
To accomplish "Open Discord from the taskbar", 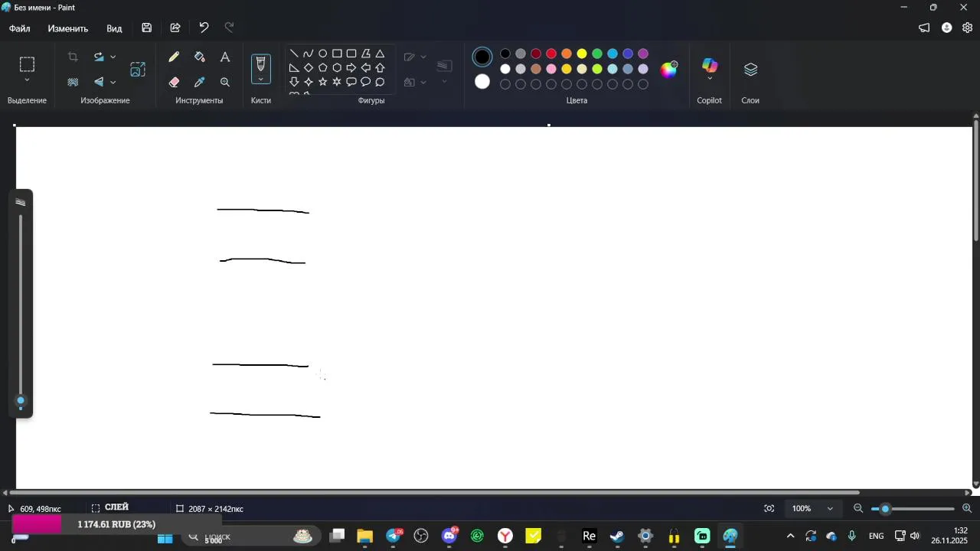I will click(x=449, y=536).
